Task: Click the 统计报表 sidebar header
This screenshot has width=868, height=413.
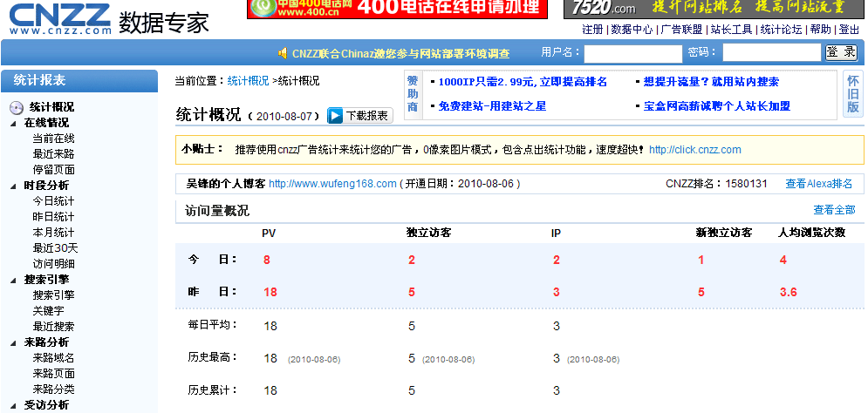Action: click(x=79, y=80)
